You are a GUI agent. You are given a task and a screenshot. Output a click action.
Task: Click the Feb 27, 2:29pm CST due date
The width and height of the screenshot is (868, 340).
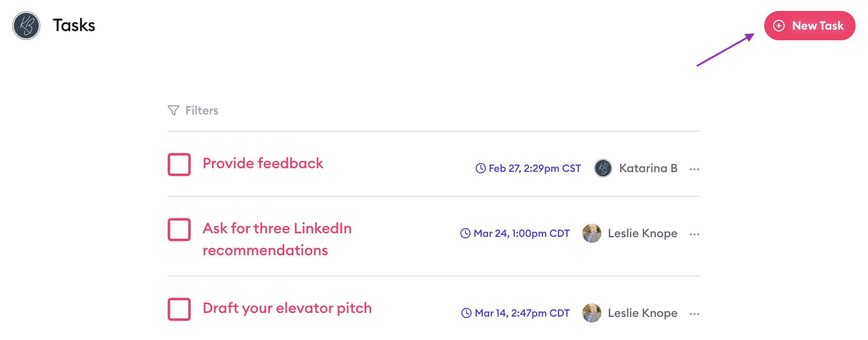coord(534,168)
